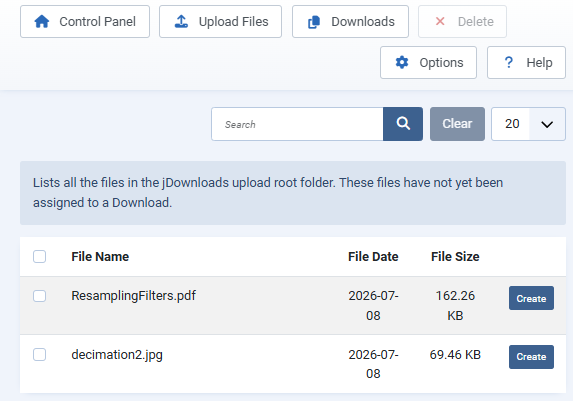
Task: Click the date of decimation2.jpg
Action: click(x=373, y=364)
